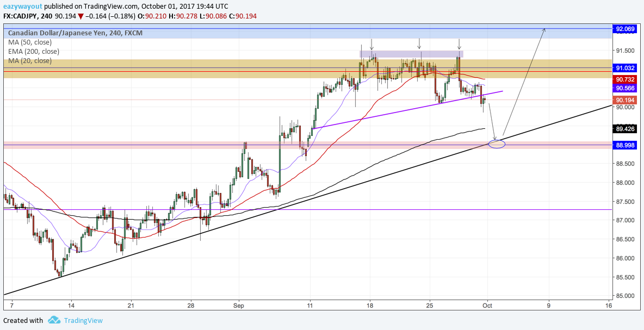Click the 90.000 price axis label
The width and height of the screenshot is (644, 330).
[625, 107]
